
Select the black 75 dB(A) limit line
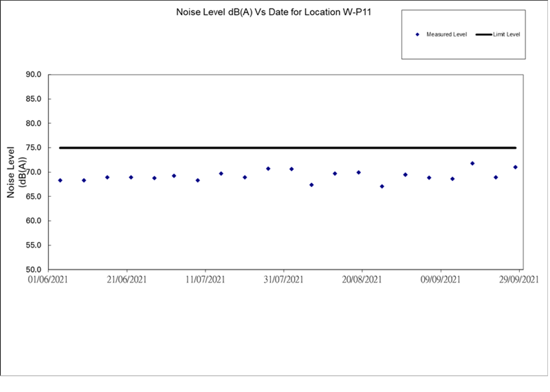coord(287,148)
